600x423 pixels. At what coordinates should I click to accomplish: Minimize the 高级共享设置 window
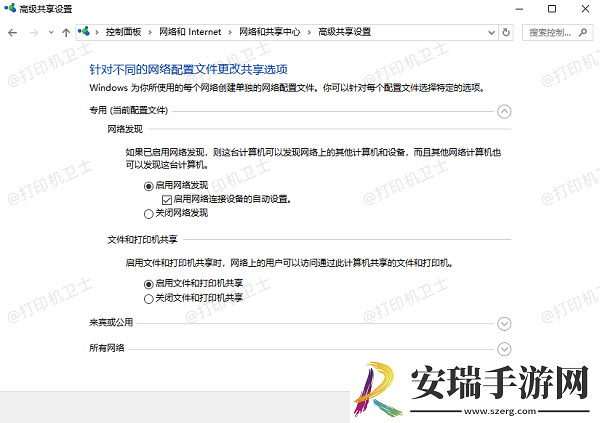pos(519,9)
